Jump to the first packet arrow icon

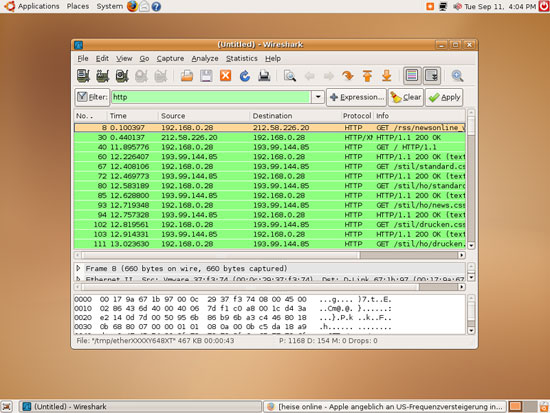[367, 76]
